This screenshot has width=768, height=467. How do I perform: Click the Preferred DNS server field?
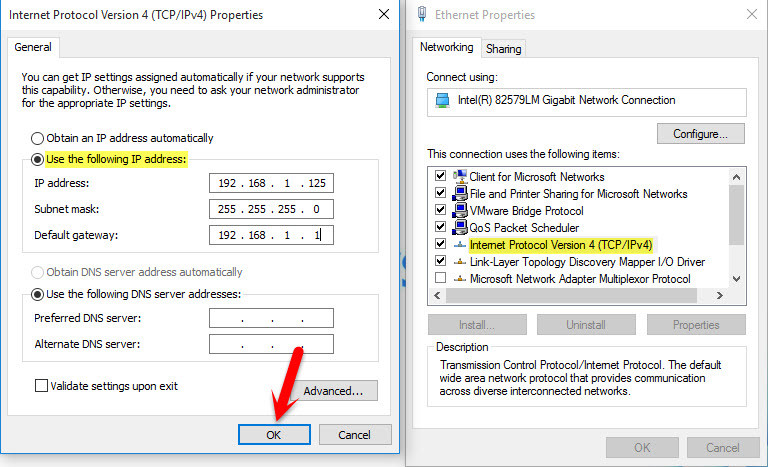pos(270,319)
